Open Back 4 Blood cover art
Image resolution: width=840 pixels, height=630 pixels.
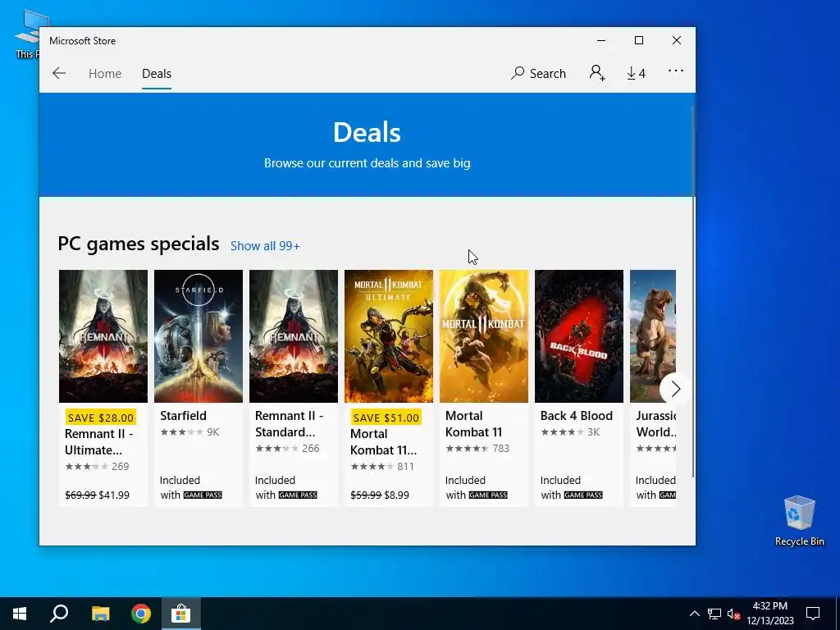pyautogui.click(x=579, y=336)
